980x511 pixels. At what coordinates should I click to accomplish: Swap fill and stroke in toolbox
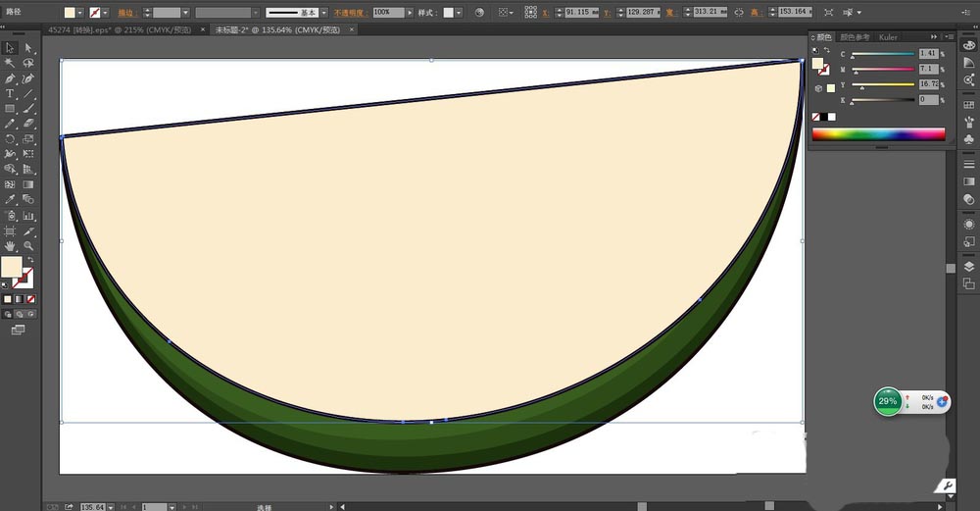tap(30, 260)
